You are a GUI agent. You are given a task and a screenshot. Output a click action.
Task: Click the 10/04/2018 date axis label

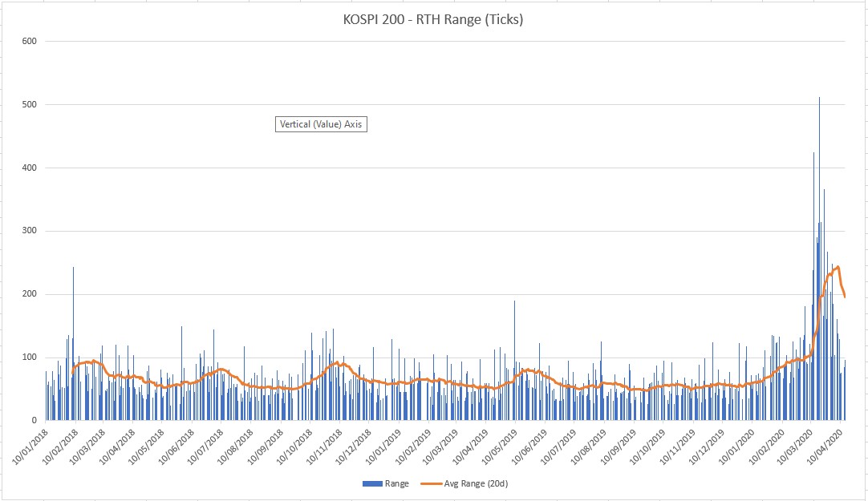click(117, 446)
